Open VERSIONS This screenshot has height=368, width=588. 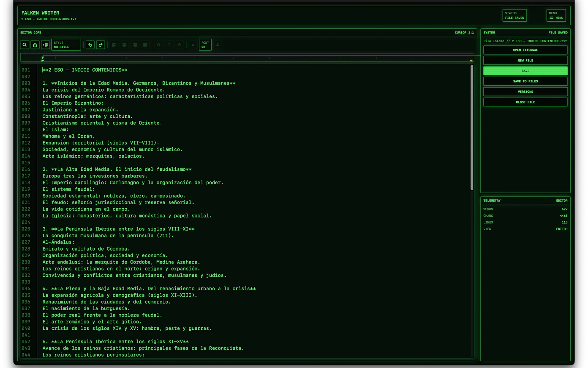click(x=525, y=92)
